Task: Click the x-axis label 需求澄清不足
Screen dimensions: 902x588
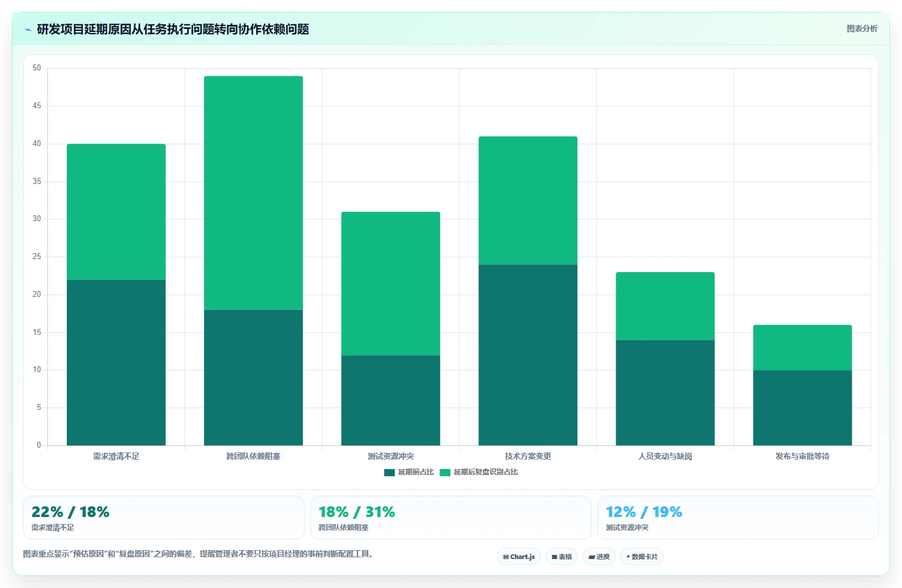Action: click(x=116, y=456)
